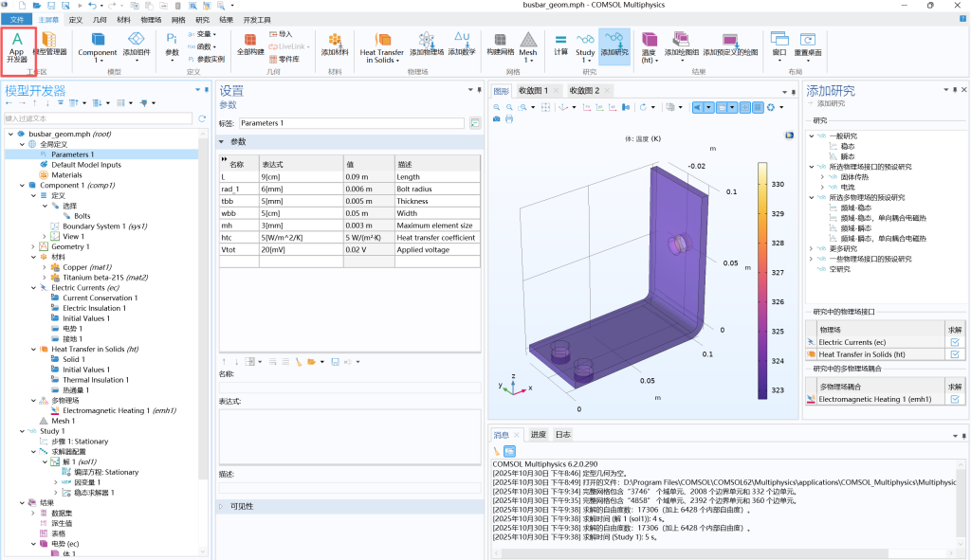
Task: Uncheck the Electric Currents (ec) solve checkbox
Action: pos(955,342)
